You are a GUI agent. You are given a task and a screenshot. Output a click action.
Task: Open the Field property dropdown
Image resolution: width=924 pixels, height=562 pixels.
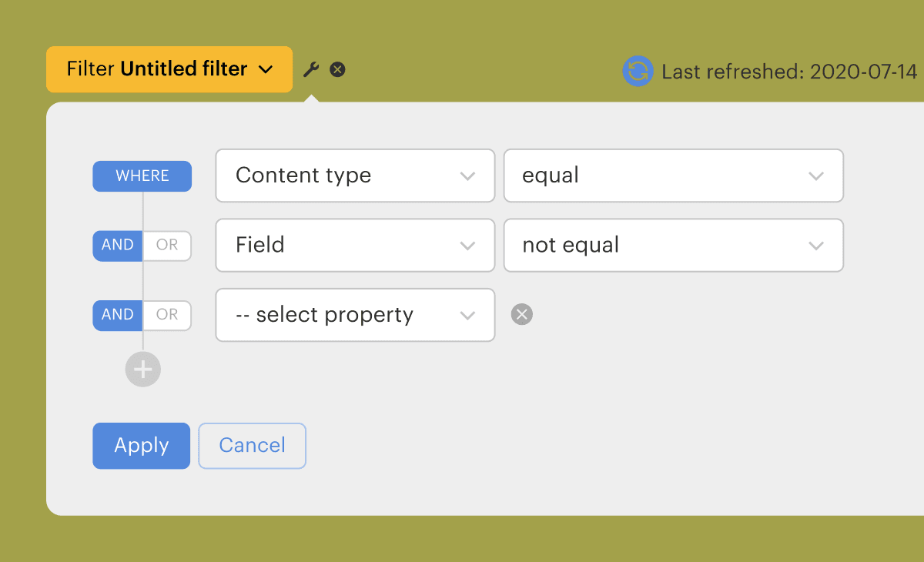(x=355, y=246)
